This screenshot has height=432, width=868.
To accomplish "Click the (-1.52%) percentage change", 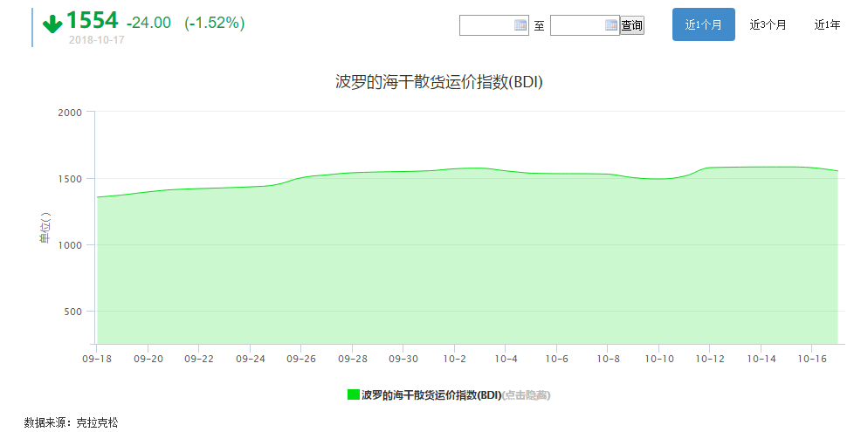I will tap(214, 23).
